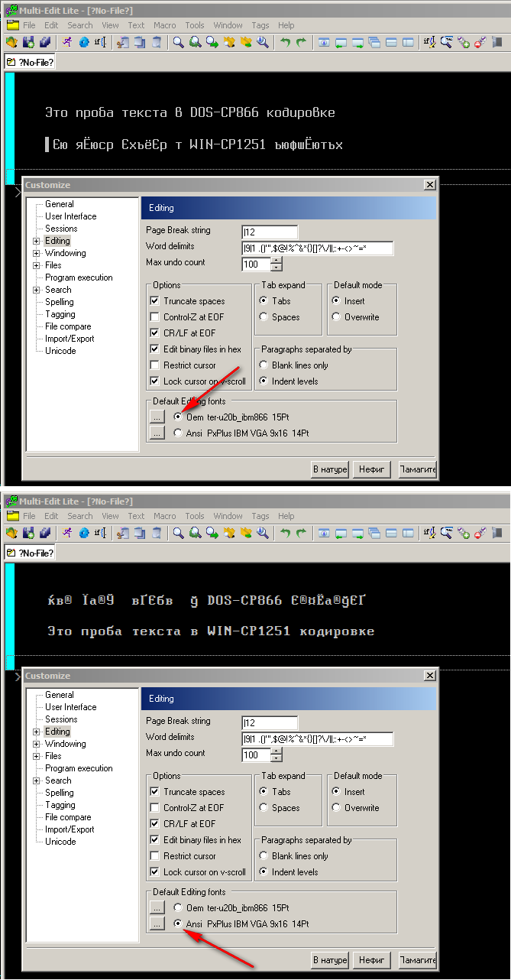Viewport: 511px width, 980px height.
Task: Expand the Files tree node in bottom dialog
Action: 36,756
